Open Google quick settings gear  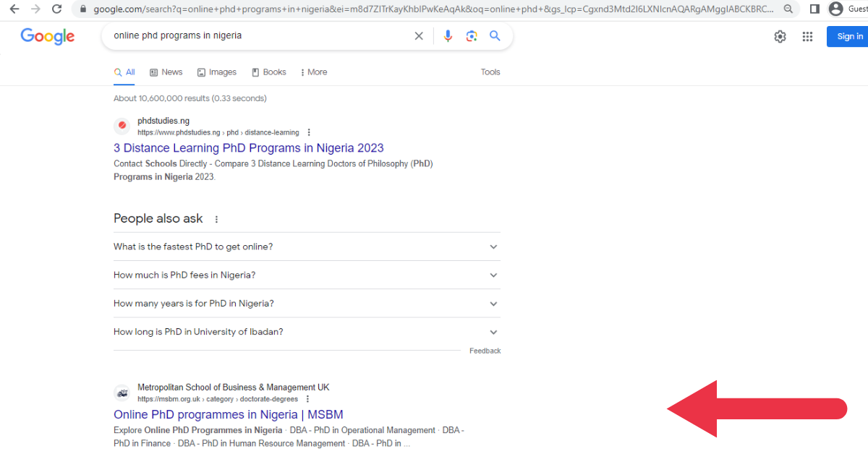pyautogui.click(x=780, y=37)
